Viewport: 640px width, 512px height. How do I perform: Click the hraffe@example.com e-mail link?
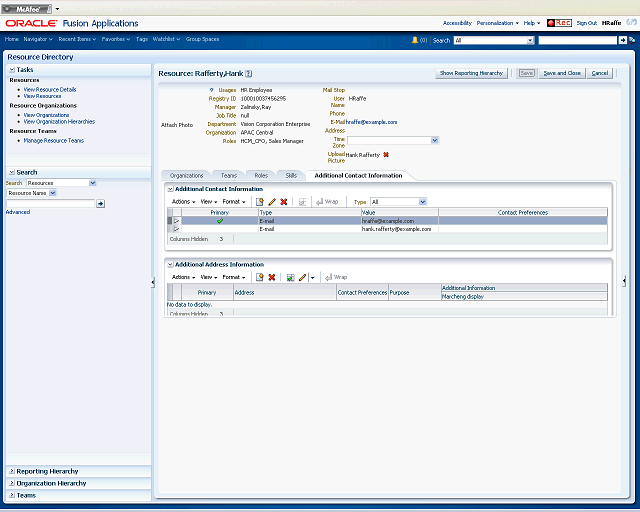pyautogui.click(x=371, y=122)
